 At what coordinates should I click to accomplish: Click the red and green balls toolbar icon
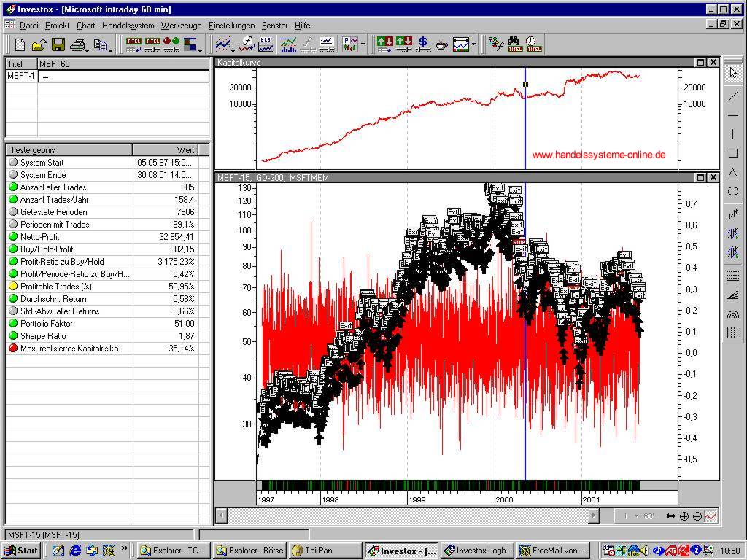[x=171, y=44]
